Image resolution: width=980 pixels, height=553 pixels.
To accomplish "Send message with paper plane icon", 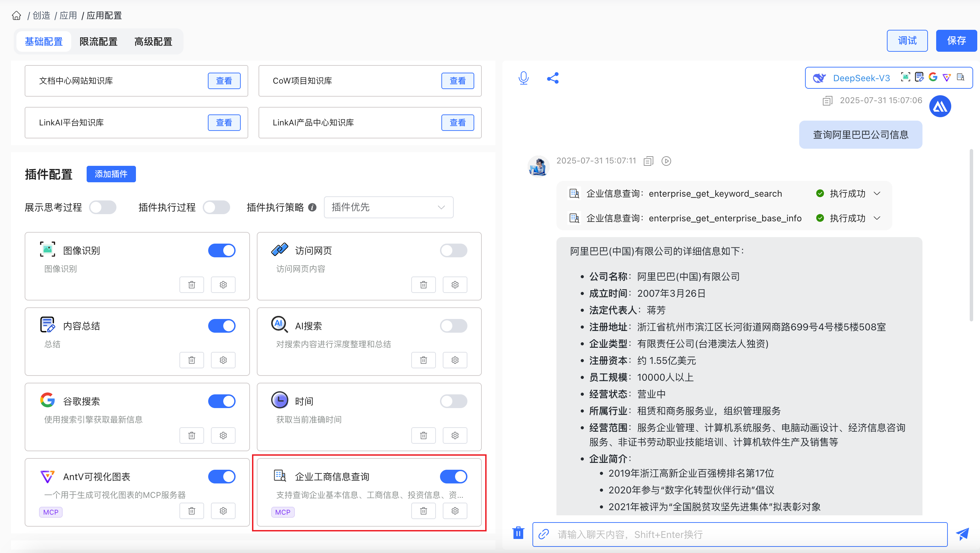I will (963, 534).
